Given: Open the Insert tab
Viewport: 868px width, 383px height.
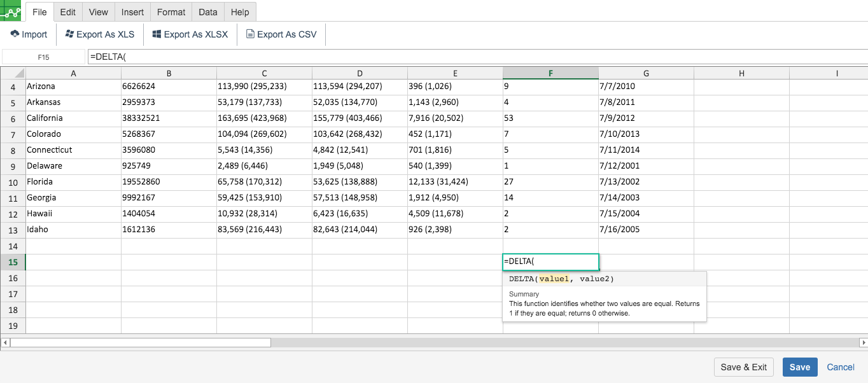Looking at the screenshot, I should click(x=132, y=12).
